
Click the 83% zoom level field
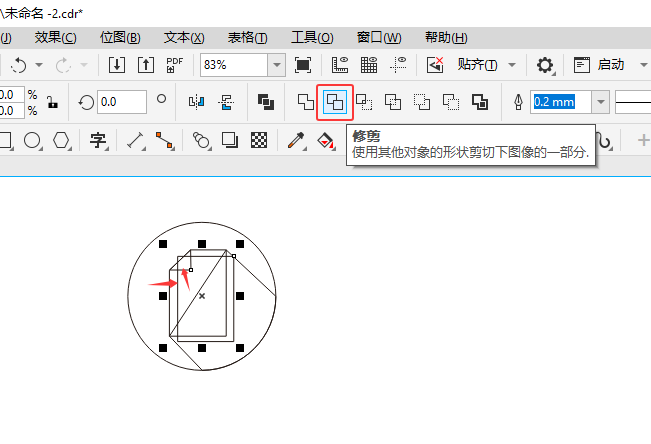234,65
